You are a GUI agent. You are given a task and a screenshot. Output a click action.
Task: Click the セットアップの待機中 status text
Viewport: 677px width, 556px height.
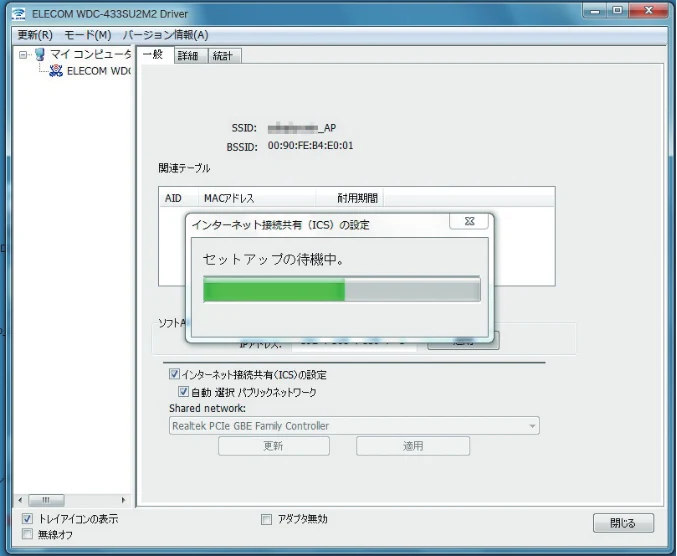tap(273, 259)
